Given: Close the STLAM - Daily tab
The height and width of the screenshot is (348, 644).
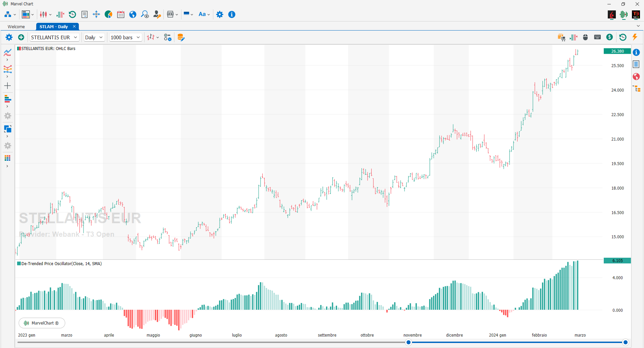Looking at the screenshot, I should pos(74,27).
